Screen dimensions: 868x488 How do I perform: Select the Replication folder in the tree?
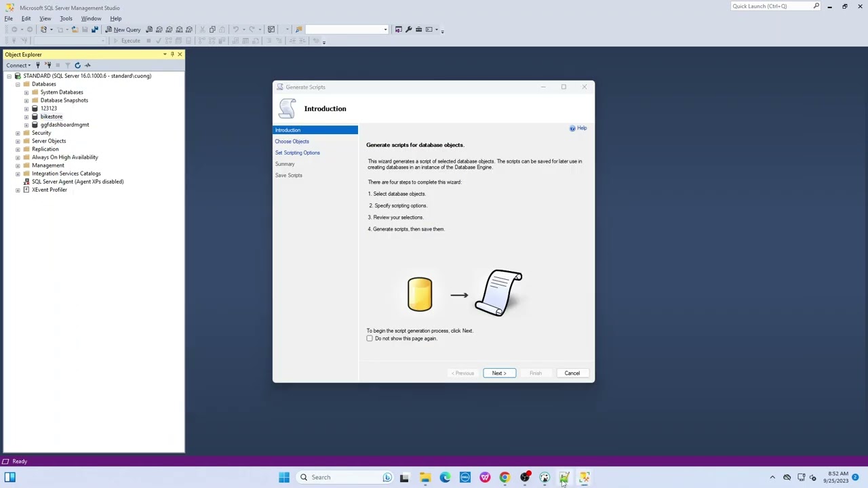(45, 149)
